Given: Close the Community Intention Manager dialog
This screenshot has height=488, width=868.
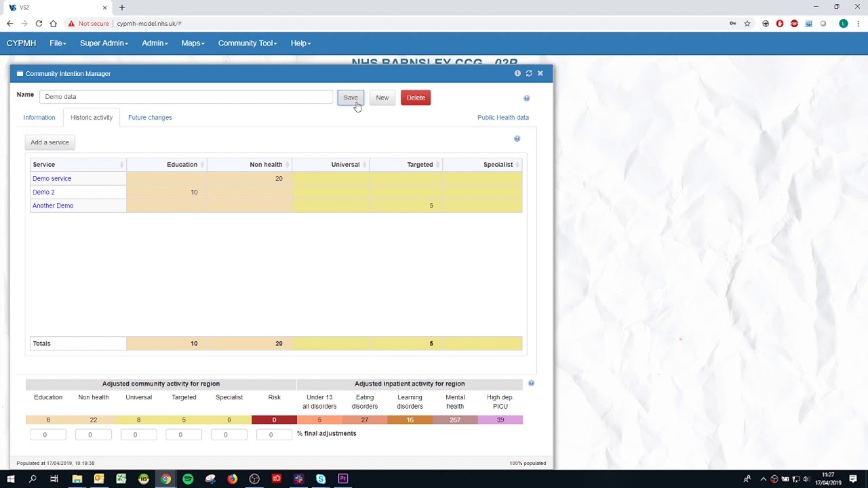Looking at the screenshot, I should point(540,73).
